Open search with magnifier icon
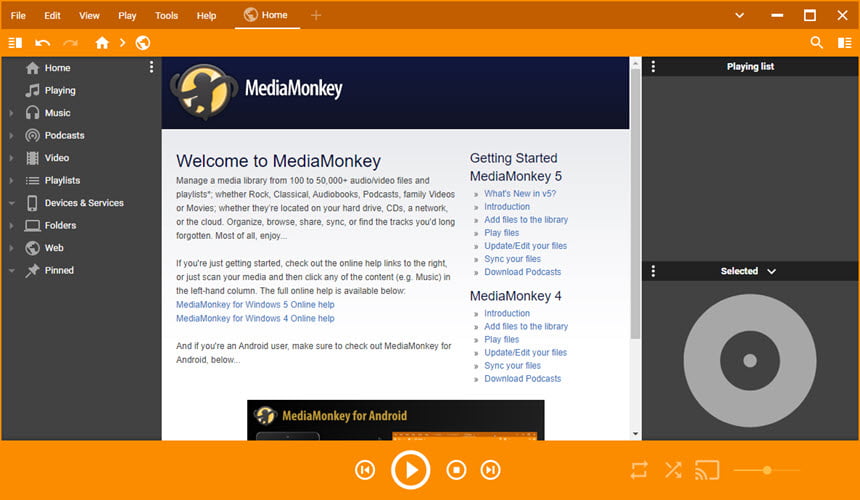The width and height of the screenshot is (860, 500). (x=816, y=43)
